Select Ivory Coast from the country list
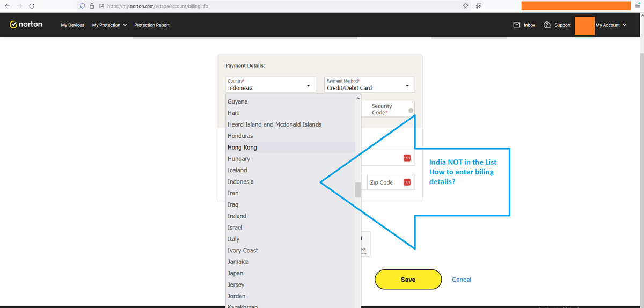 click(290, 250)
